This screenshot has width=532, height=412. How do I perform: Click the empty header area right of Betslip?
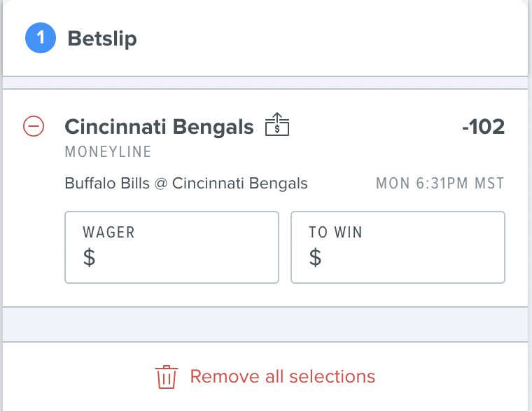point(332,38)
